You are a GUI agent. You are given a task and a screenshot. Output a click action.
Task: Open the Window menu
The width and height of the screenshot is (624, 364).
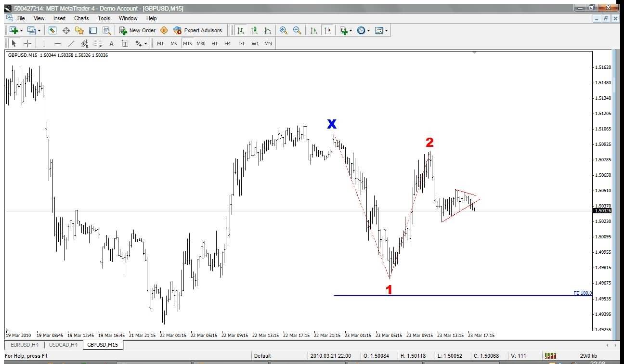(128, 18)
